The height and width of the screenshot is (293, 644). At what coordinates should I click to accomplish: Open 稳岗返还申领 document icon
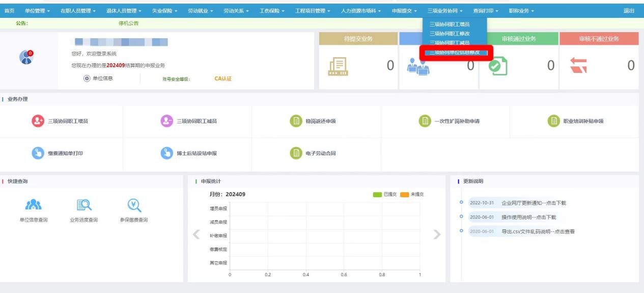click(x=296, y=121)
